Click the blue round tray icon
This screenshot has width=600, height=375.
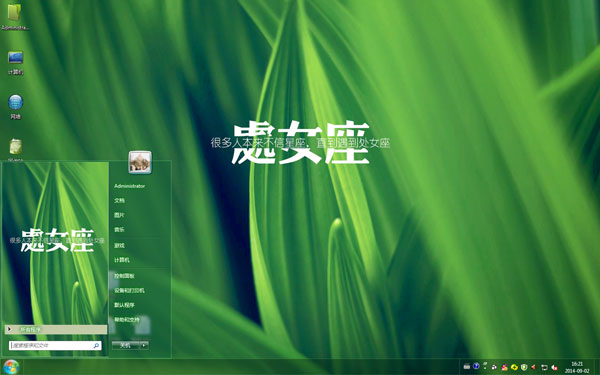476,366
